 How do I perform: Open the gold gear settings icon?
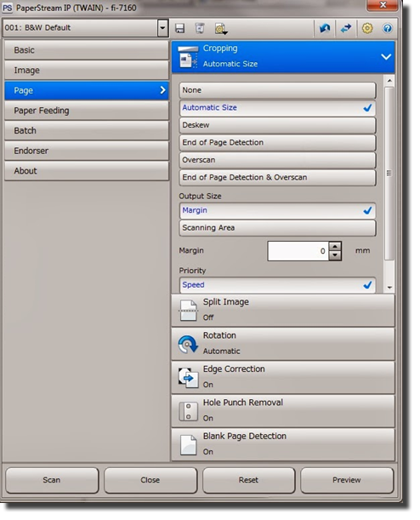[x=367, y=28]
